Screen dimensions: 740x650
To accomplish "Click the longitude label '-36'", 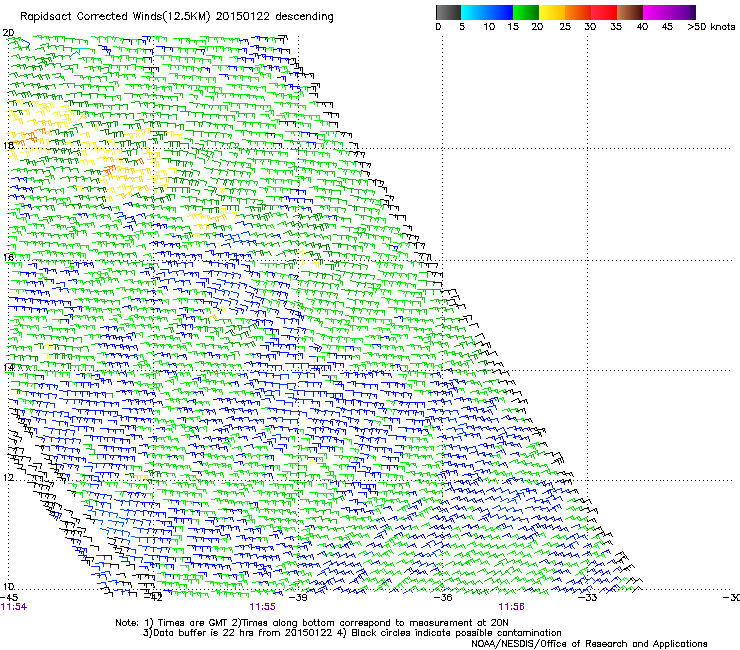I will point(443,598).
